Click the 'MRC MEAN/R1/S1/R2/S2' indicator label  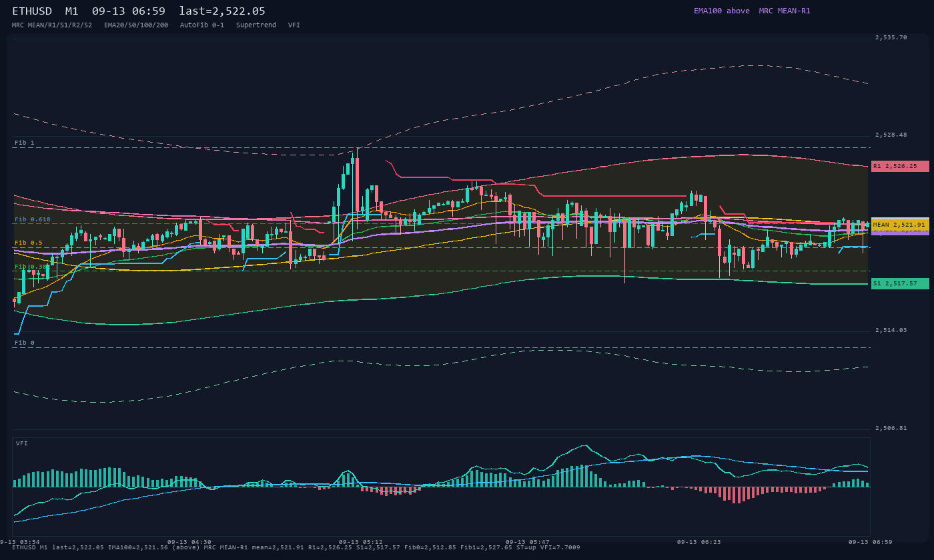click(52, 25)
